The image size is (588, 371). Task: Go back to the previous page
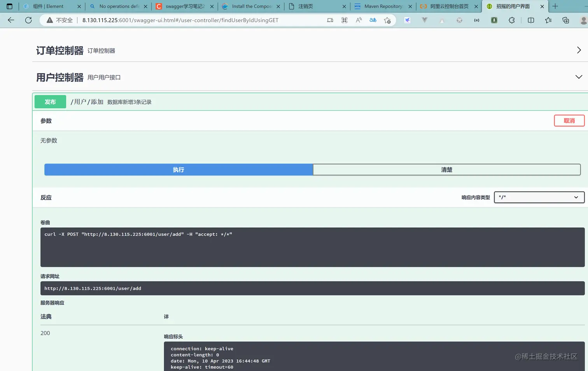11,20
